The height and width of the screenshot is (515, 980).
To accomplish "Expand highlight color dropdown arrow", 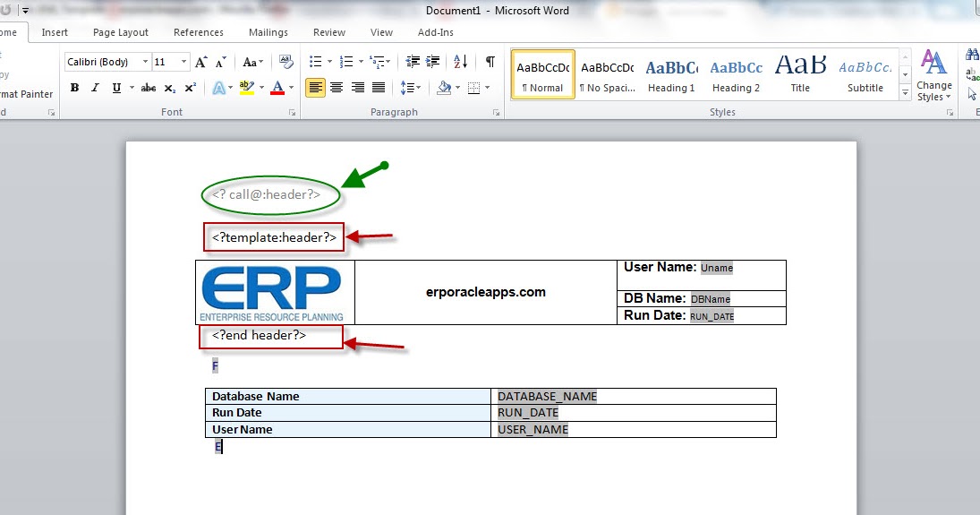I will [x=261, y=89].
